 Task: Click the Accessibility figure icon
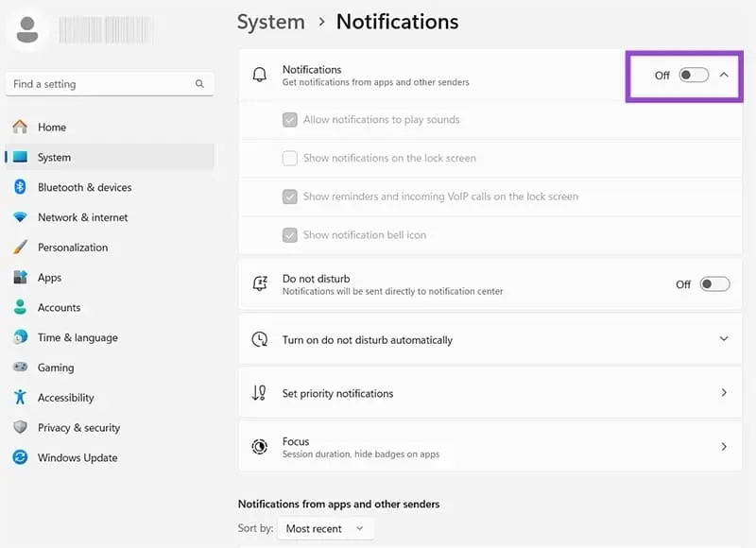[x=20, y=397]
